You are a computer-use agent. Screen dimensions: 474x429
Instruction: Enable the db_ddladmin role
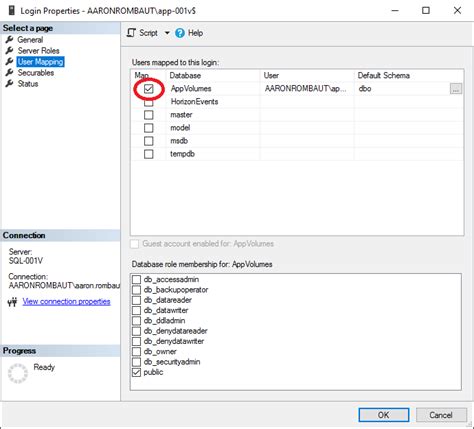click(x=136, y=321)
